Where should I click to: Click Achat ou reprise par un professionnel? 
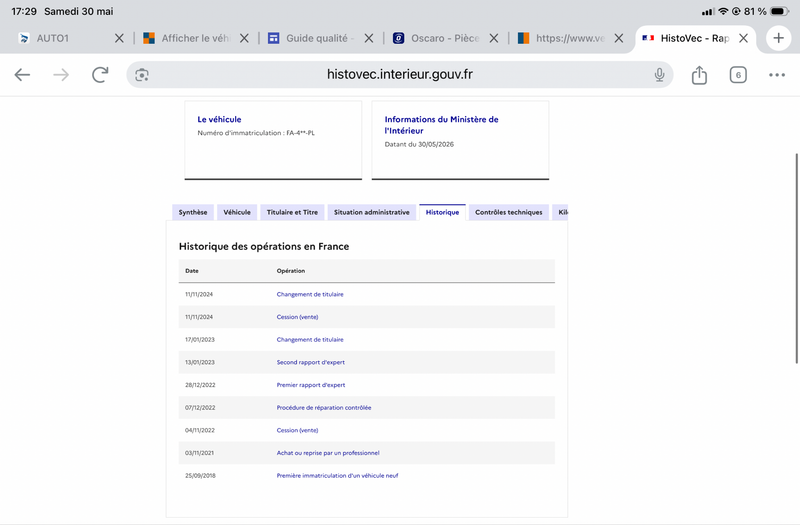pyautogui.click(x=328, y=453)
